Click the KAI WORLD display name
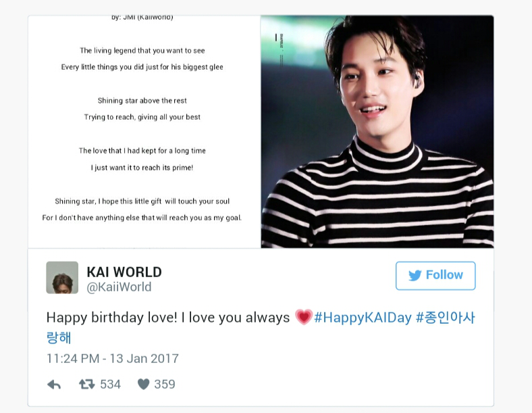 coord(124,272)
